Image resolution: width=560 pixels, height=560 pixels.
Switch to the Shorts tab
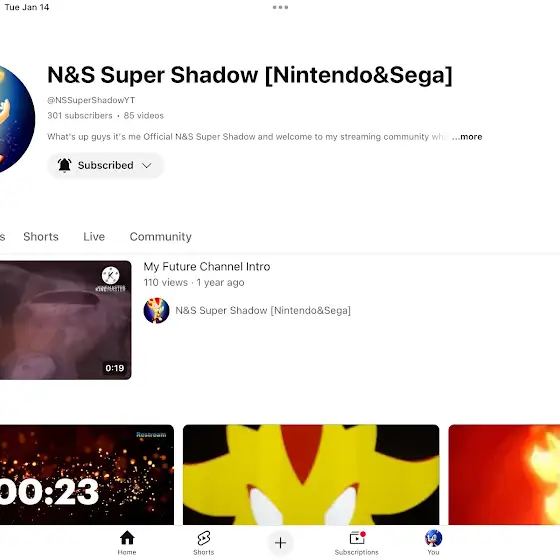(41, 236)
